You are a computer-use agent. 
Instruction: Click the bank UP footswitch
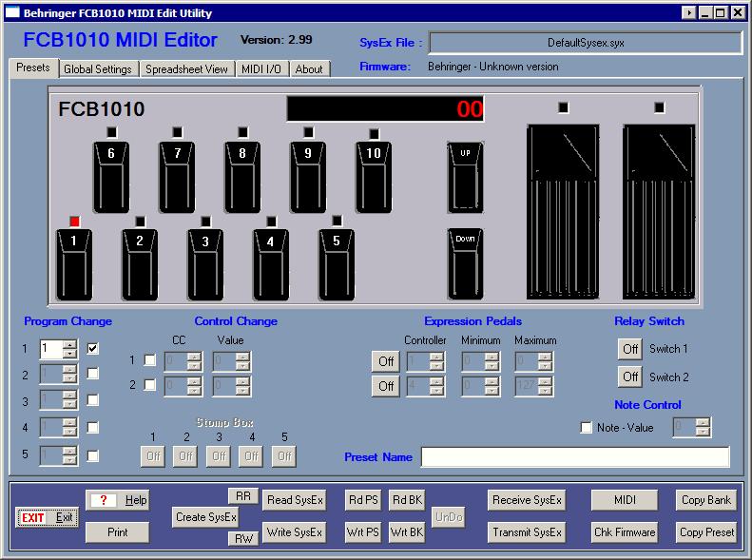click(465, 177)
